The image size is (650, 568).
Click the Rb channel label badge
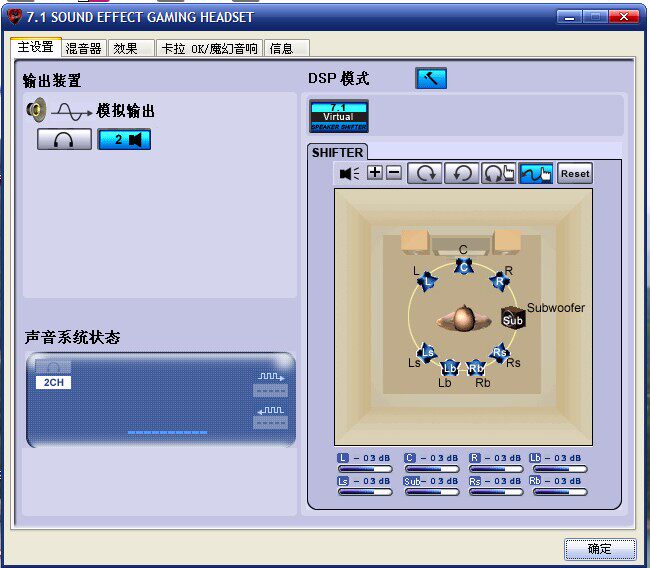pos(535,480)
